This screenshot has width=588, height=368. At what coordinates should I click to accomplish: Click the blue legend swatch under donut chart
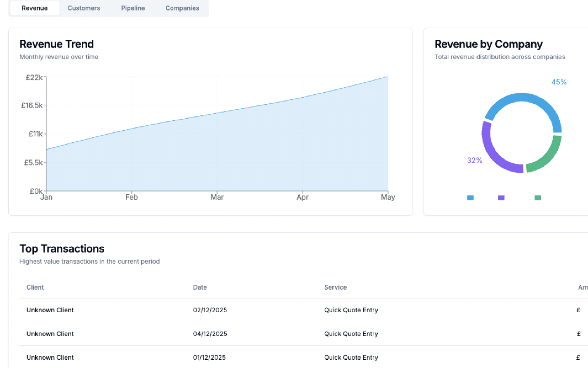point(470,198)
